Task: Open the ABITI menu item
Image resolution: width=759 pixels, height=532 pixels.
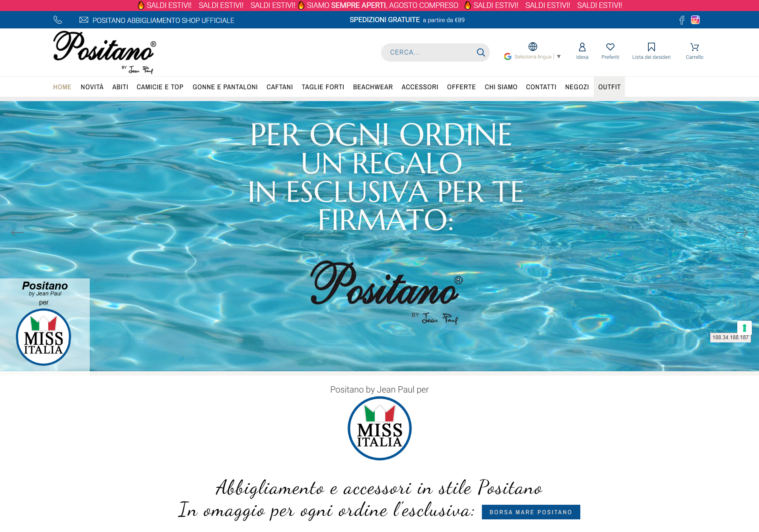Action: (120, 87)
